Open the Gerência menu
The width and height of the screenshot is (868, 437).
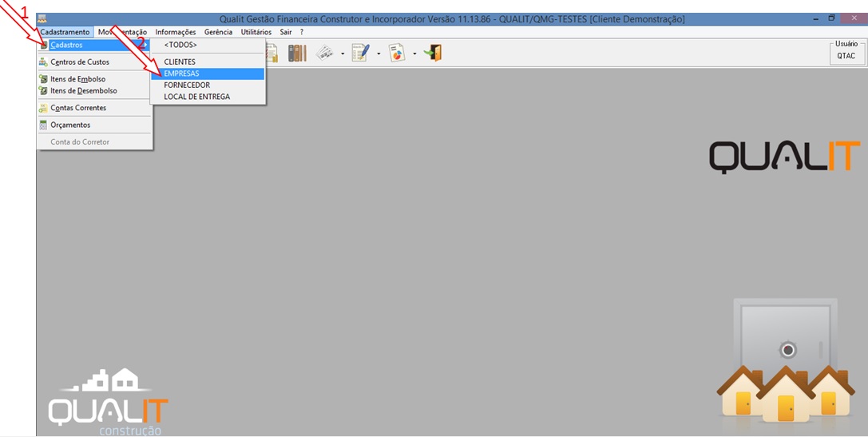(x=218, y=32)
